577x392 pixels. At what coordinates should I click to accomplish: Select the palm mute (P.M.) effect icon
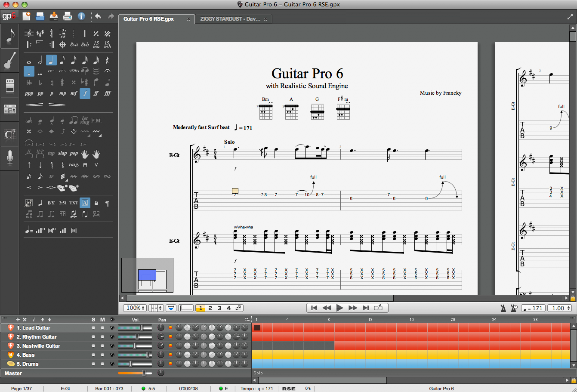[x=96, y=120]
